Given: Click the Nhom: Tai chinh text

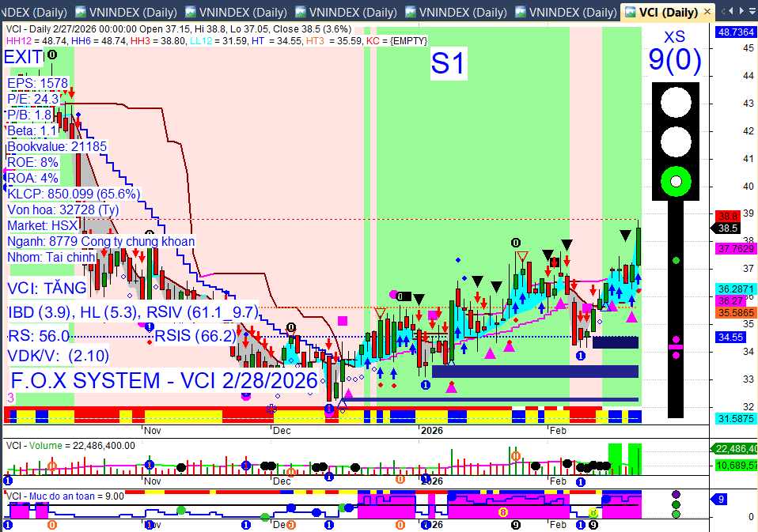Looking at the screenshot, I should coord(51,258).
